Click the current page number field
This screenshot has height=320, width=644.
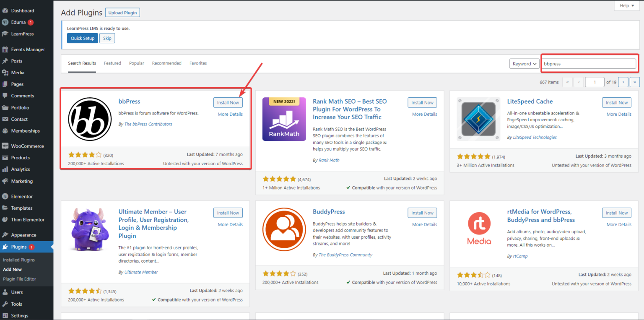pyautogui.click(x=595, y=82)
